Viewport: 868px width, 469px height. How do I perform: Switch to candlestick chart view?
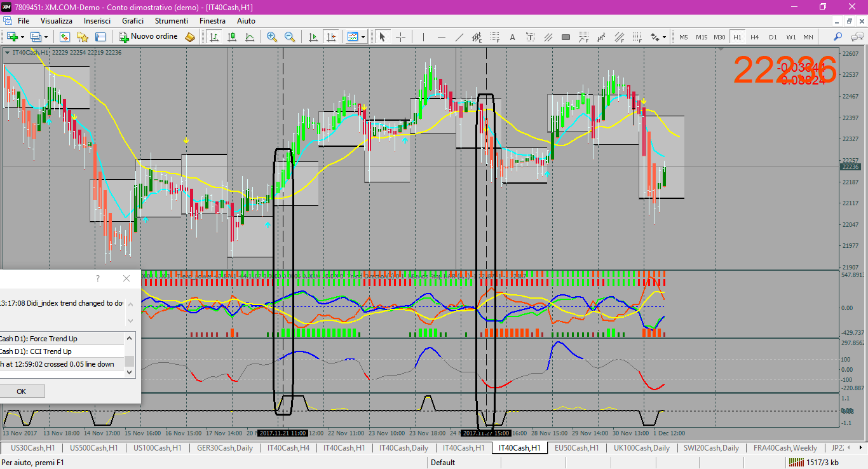pyautogui.click(x=232, y=37)
